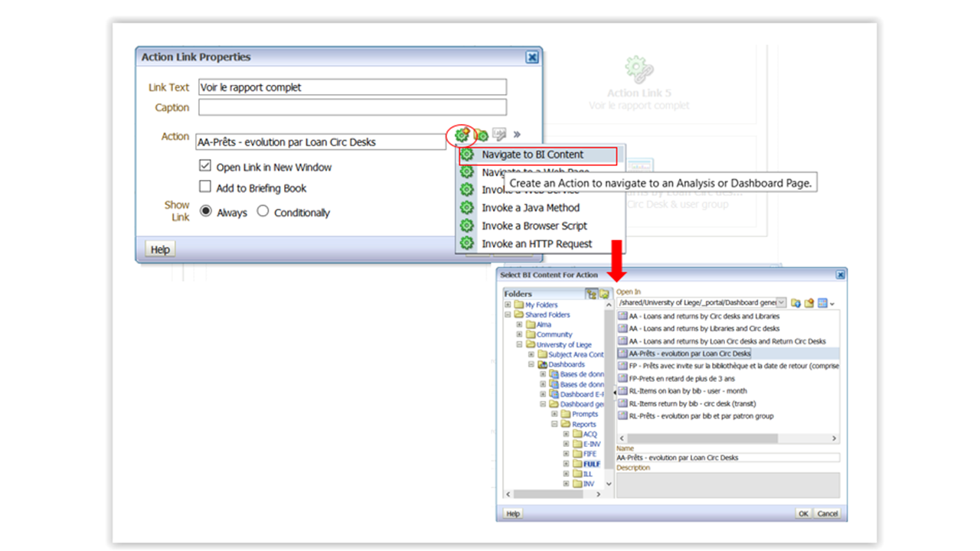
Task: Click the Folders tree vertical scrollbar
Action: click(x=609, y=394)
